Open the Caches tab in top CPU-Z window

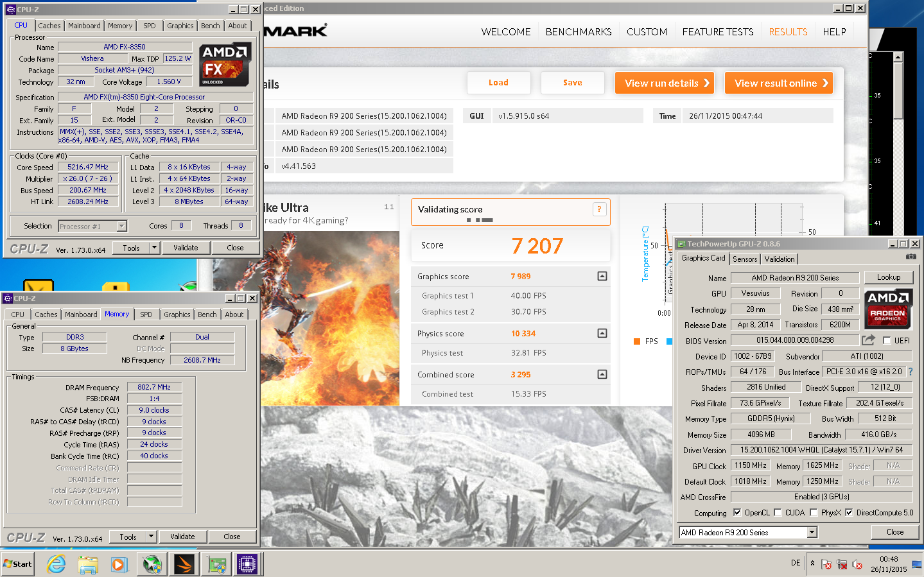click(49, 26)
